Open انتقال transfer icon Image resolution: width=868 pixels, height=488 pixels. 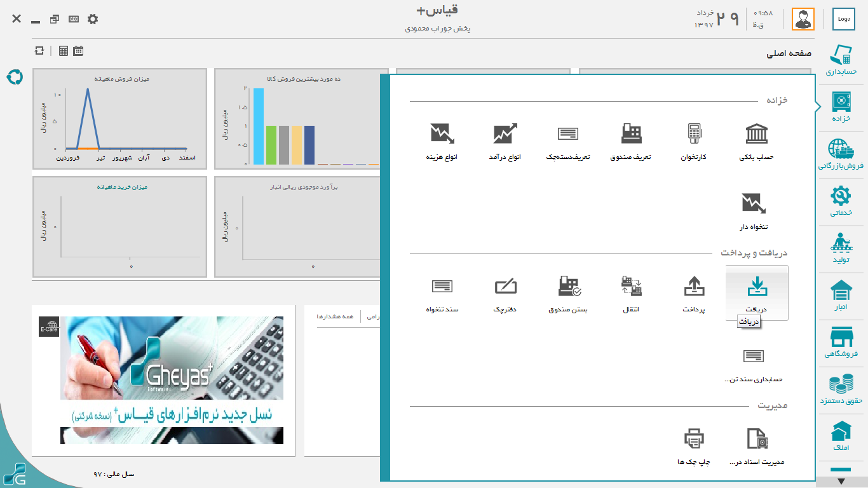coord(631,294)
